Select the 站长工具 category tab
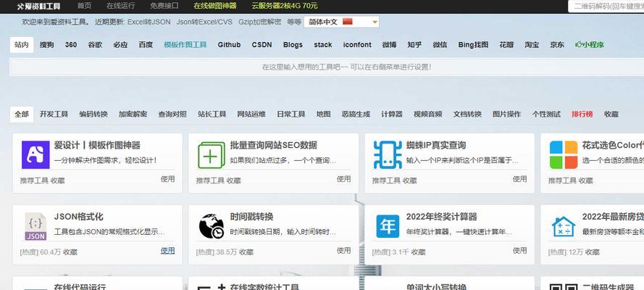 [212, 115]
